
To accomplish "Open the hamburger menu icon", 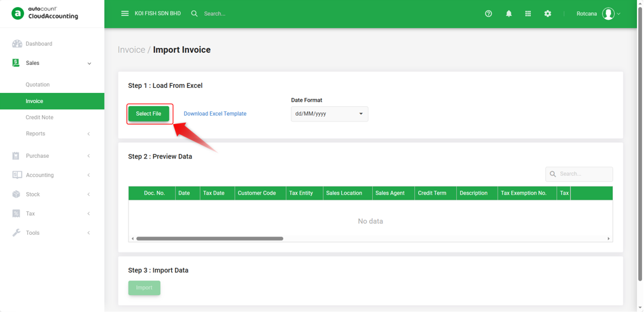I will point(125,13).
